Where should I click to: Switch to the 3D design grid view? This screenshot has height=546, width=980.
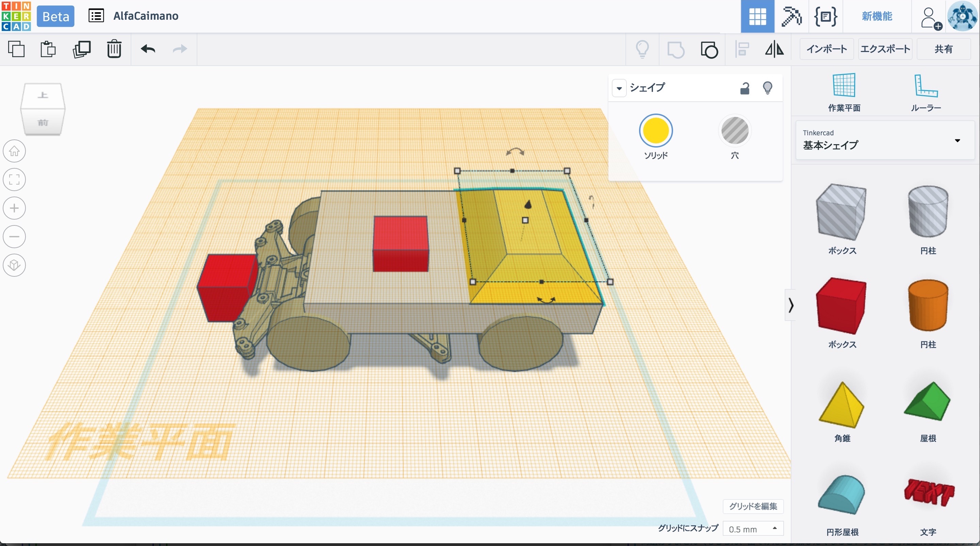coord(757,16)
